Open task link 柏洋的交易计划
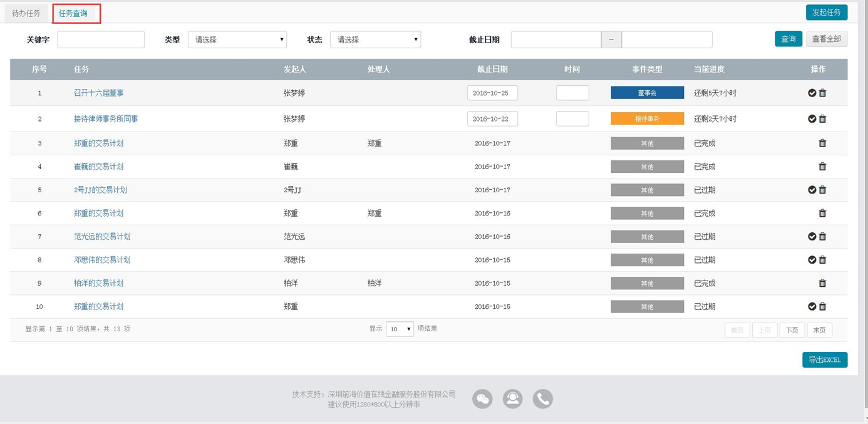868x424 pixels. [98, 283]
